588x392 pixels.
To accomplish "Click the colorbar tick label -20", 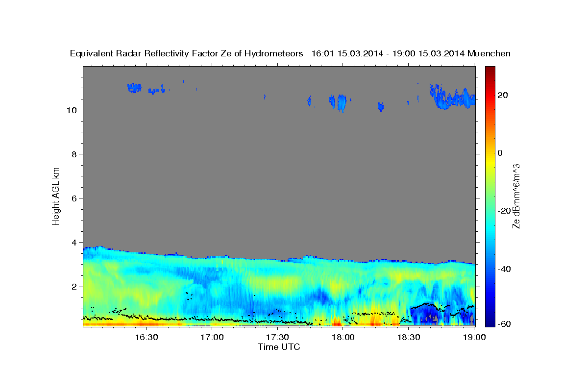I will (504, 211).
